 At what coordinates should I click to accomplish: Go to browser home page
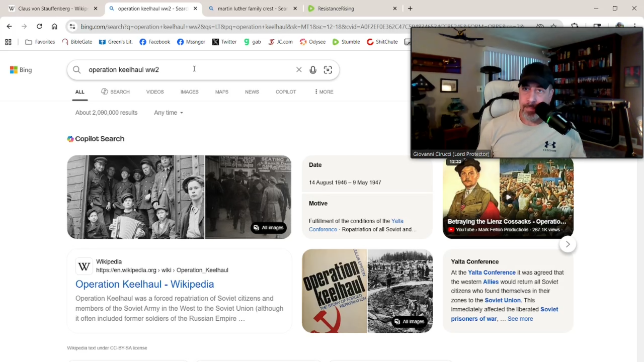54,26
